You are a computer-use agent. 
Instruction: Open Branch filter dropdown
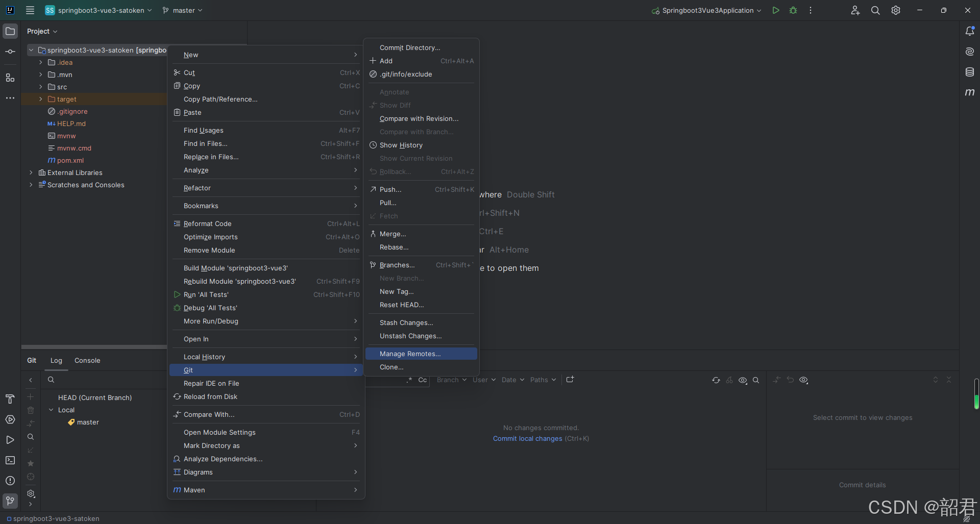(451, 380)
